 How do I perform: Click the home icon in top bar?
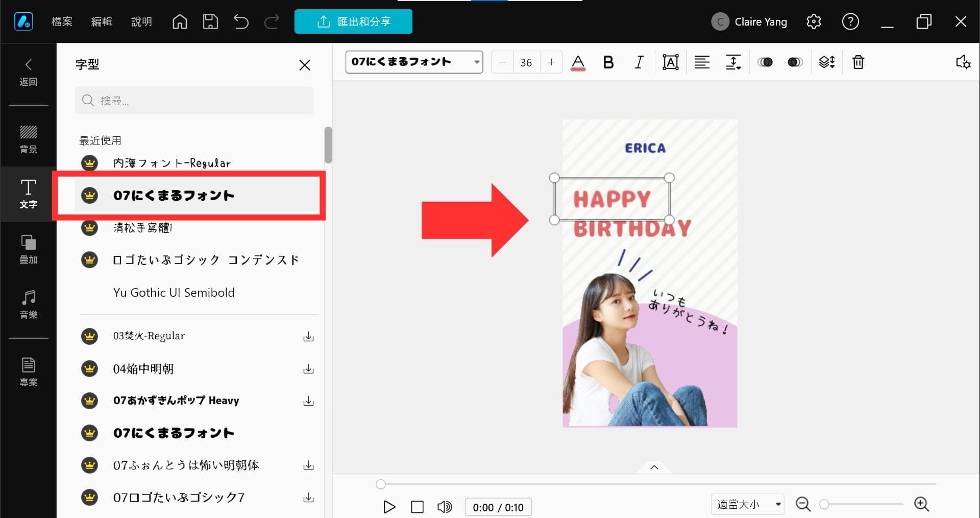tap(180, 21)
